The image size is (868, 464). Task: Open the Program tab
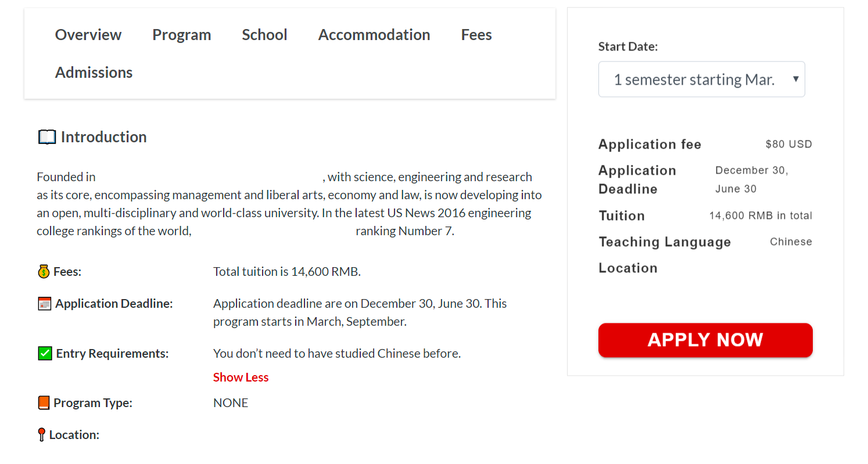(x=181, y=35)
